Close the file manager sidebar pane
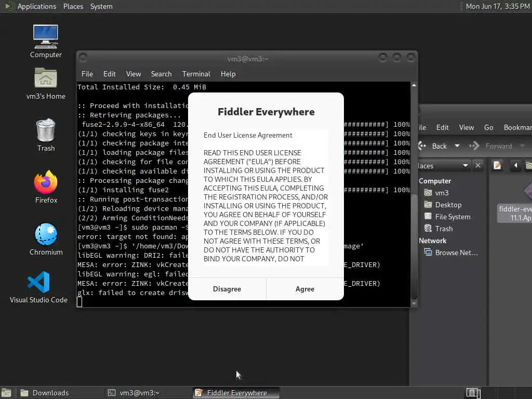The height and width of the screenshot is (399, 532). [478, 166]
